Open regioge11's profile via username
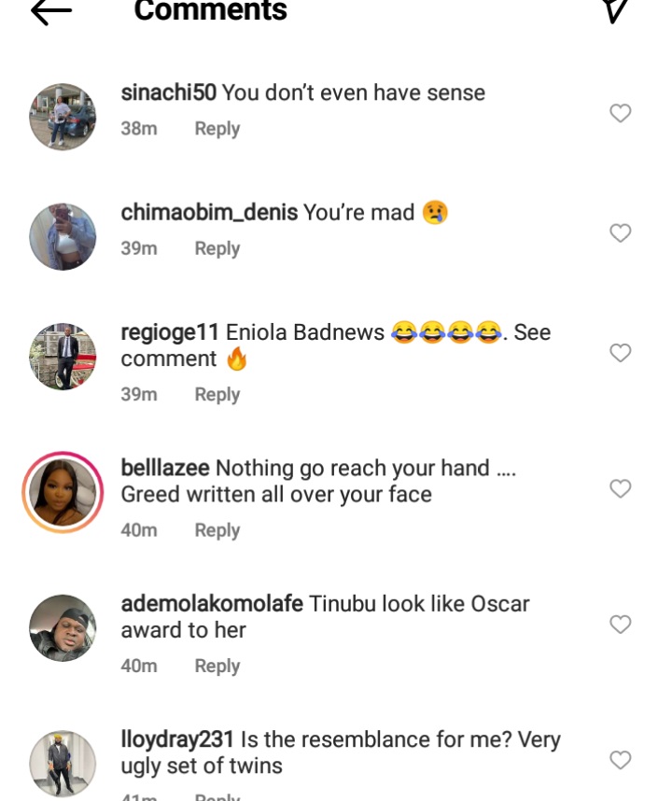This screenshot has width=672, height=801. coord(170,332)
